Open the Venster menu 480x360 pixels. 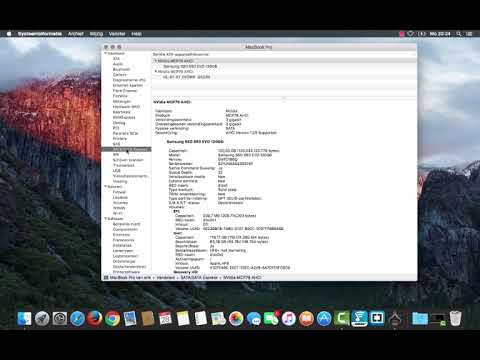(x=117, y=34)
